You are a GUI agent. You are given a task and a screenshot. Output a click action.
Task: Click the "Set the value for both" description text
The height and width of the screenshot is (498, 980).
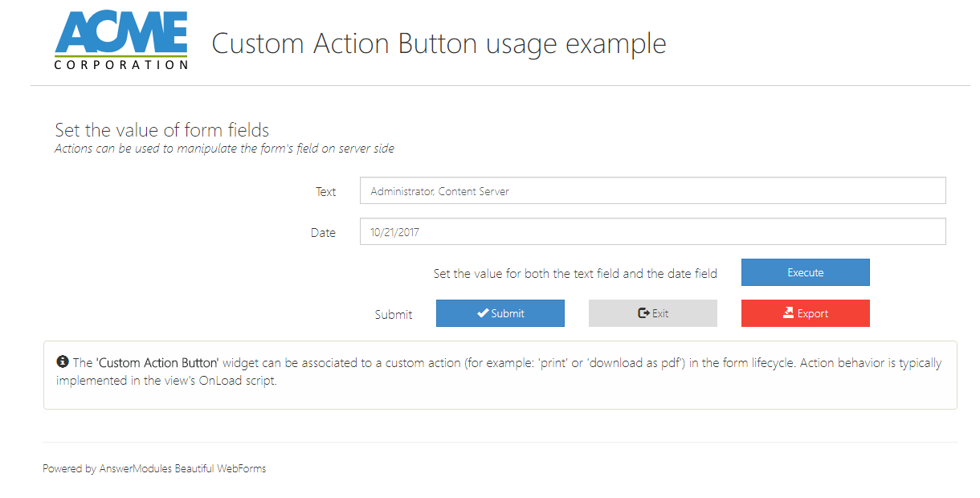pos(575,273)
